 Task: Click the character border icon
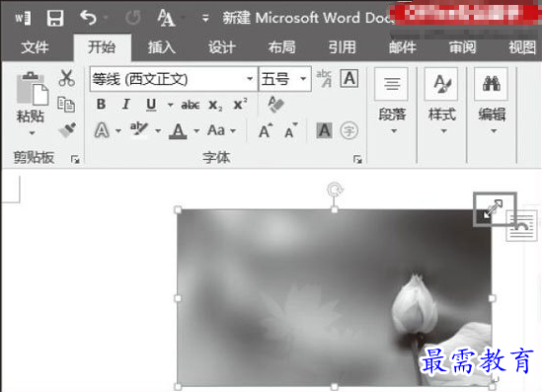pyautogui.click(x=349, y=78)
